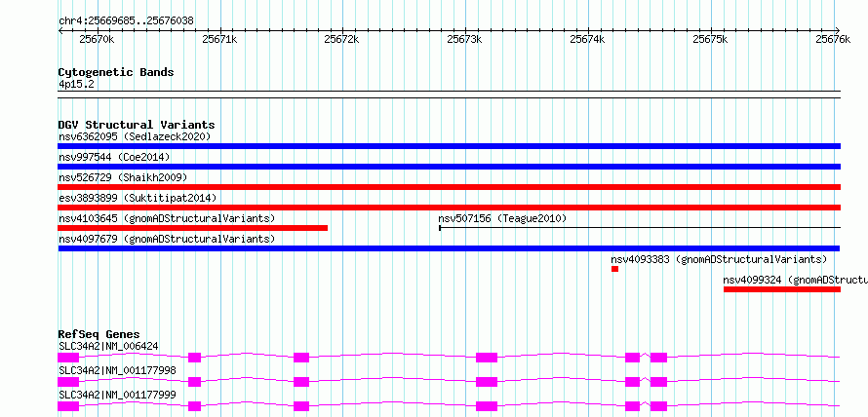Click the 4p15.2 band label
The image size is (868, 417).
[76, 84]
